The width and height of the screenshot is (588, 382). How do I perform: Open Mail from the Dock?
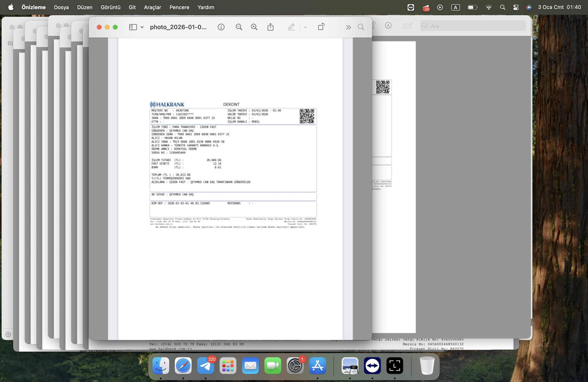[x=250, y=365]
